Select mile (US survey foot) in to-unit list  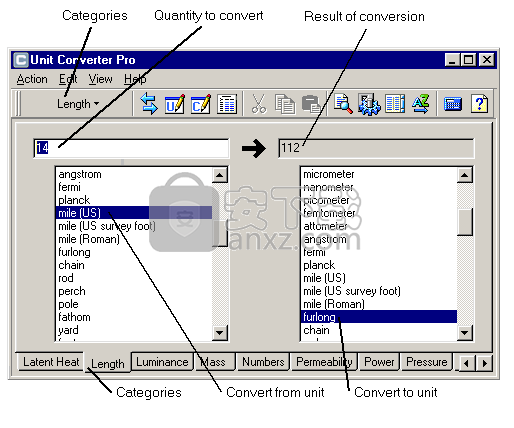(379, 291)
